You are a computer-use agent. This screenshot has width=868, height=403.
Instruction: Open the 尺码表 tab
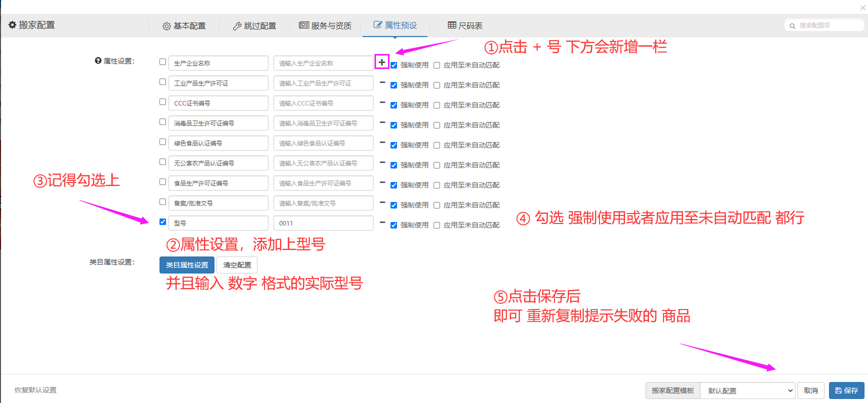[465, 25]
